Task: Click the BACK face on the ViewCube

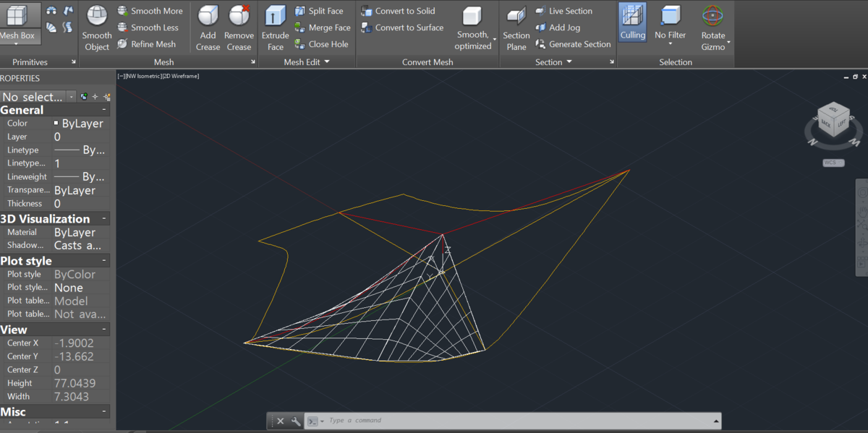Action: pyautogui.click(x=825, y=124)
